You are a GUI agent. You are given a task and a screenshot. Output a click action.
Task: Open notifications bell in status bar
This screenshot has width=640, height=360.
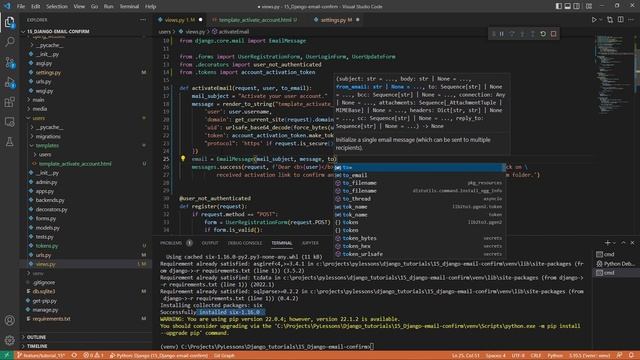click(x=631, y=356)
